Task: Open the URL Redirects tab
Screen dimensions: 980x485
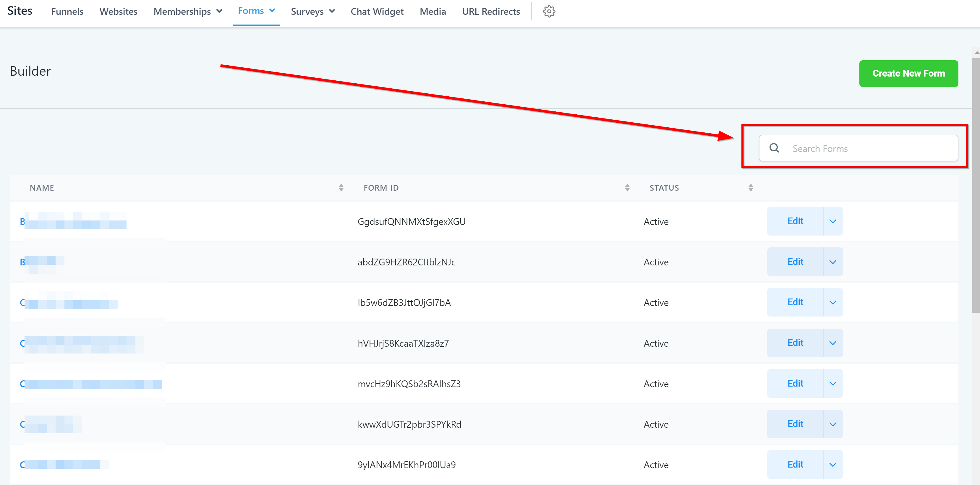Action: coord(491,12)
